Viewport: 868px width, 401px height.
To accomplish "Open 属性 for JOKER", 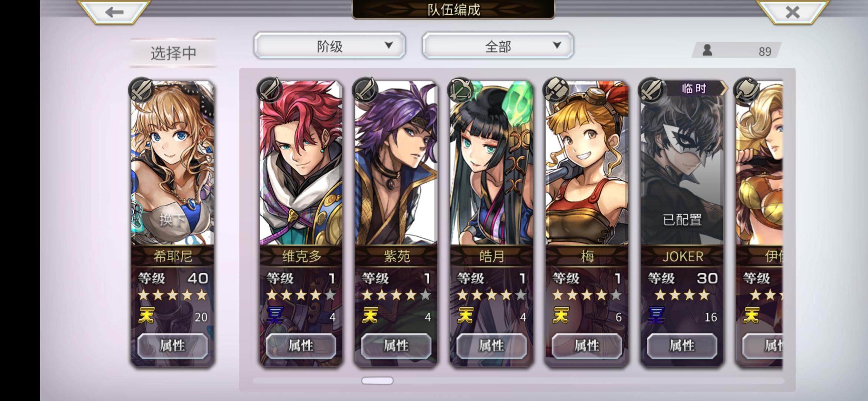I will (x=682, y=346).
